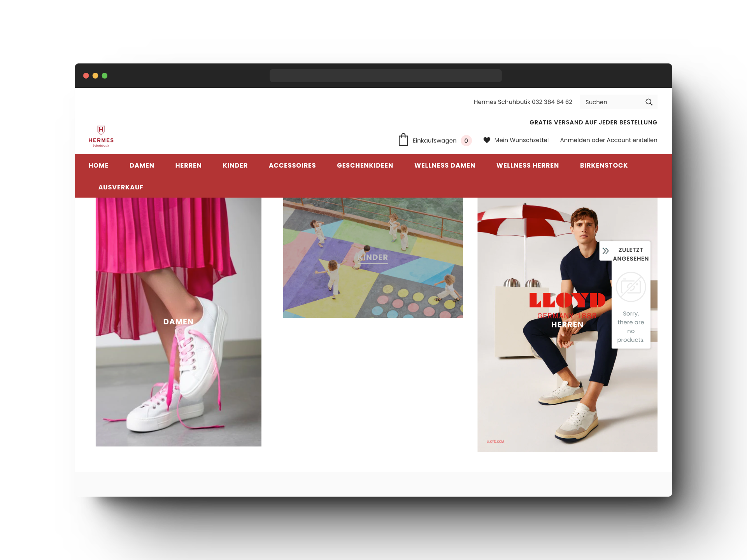The width and height of the screenshot is (747, 560).
Task: Open the Ausverkauf sale section
Action: point(121,187)
